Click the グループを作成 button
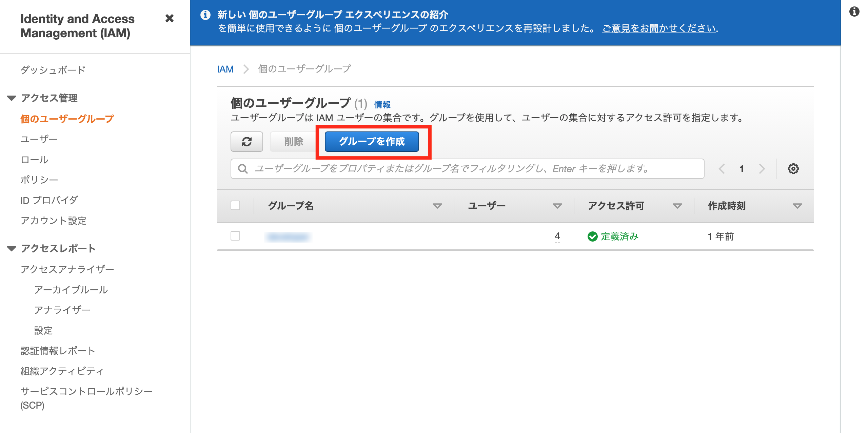The image size is (868, 433). pyautogui.click(x=372, y=142)
